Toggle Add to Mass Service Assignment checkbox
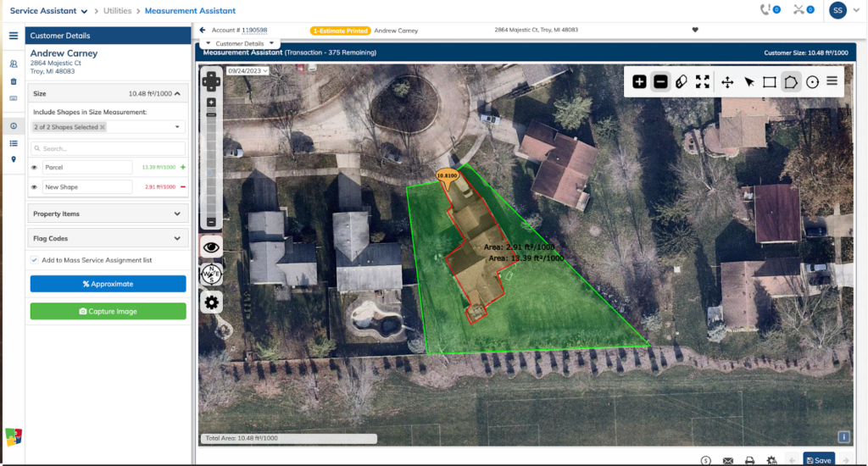868x466 pixels. [34, 260]
